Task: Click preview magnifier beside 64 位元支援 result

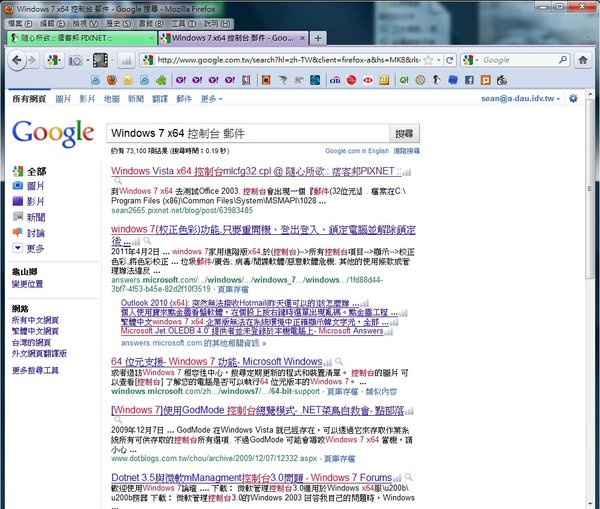Action: [x=339, y=361]
